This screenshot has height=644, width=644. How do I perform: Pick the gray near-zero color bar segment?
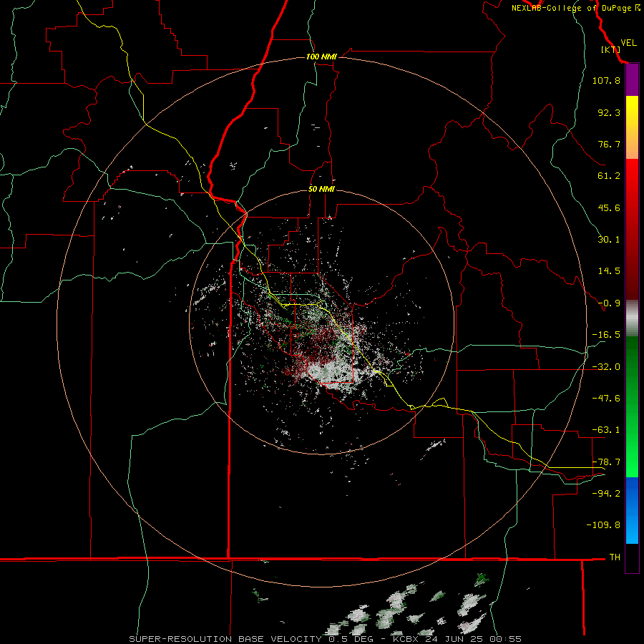click(x=632, y=318)
